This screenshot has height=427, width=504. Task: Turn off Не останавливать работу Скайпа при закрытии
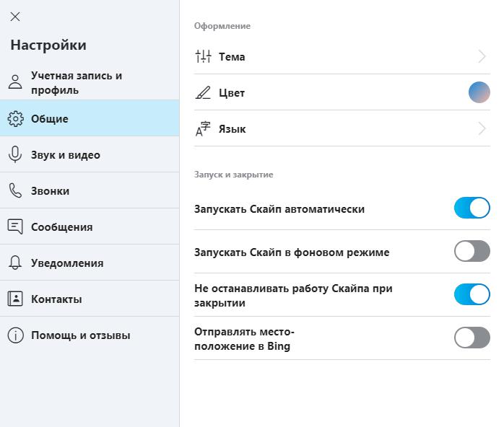pyautogui.click(x=472, y=294)
